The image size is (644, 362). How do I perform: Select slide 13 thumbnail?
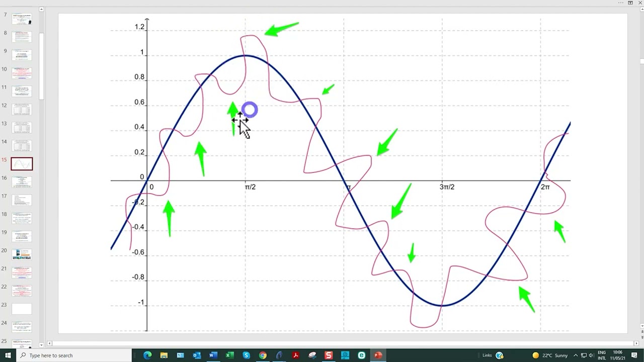click(x=22, y=127)
